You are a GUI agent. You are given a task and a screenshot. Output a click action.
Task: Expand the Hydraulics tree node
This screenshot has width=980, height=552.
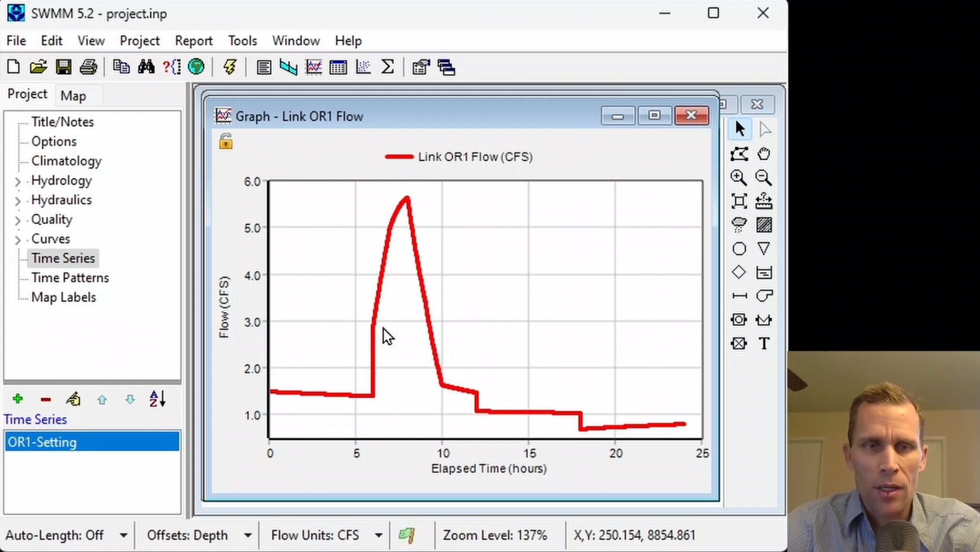click(x=18, y=201)
